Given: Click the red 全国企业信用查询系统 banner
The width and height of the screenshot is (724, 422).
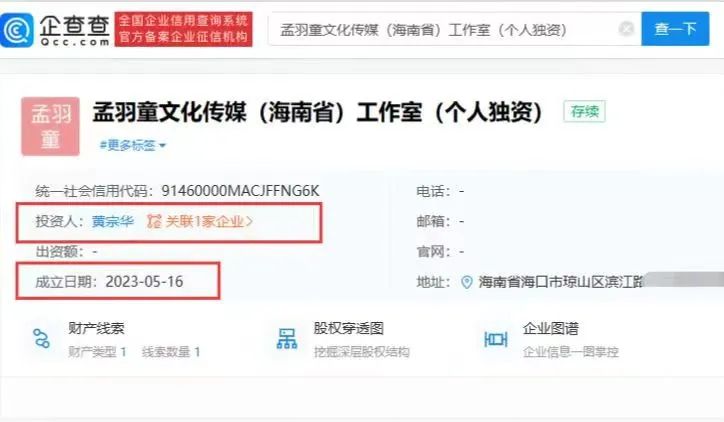Looking at the screenshot, I should [x=183, y=29].
